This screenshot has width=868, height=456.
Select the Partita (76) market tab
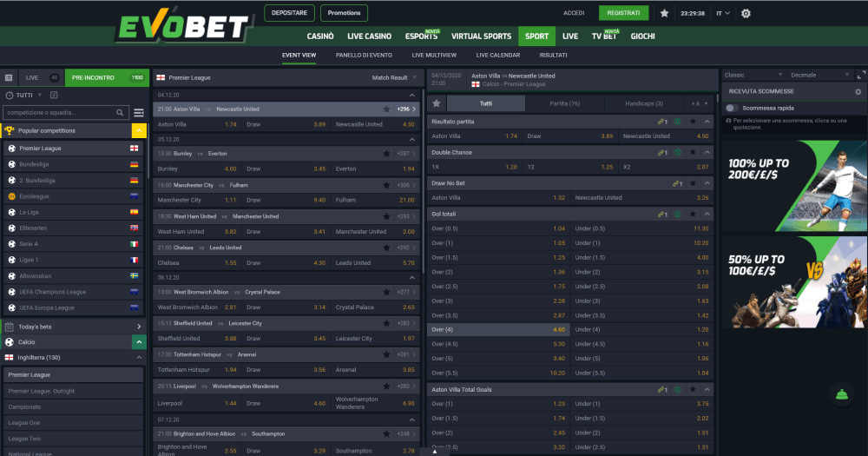click(565, 103)
